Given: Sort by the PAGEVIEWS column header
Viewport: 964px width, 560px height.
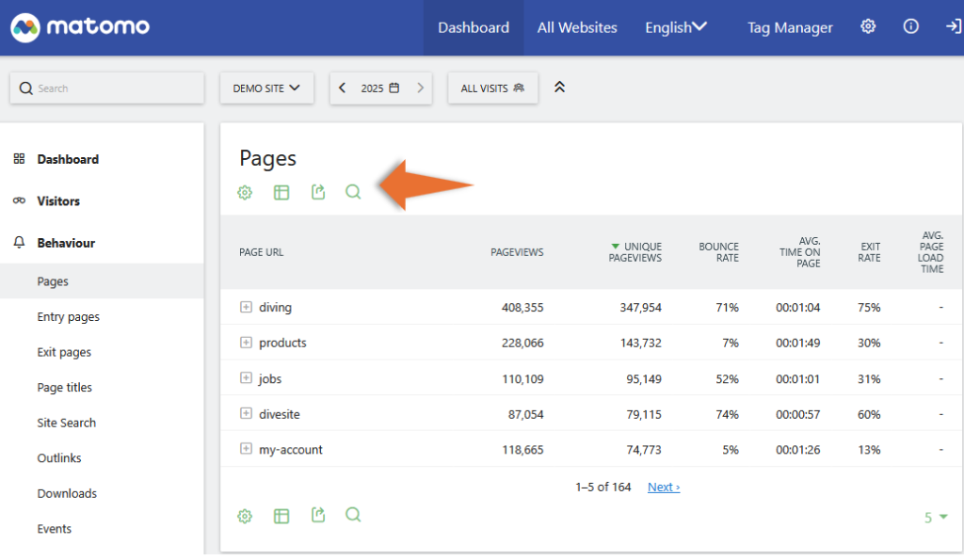Looking at the screenshot, I should [x=517, y=252].
